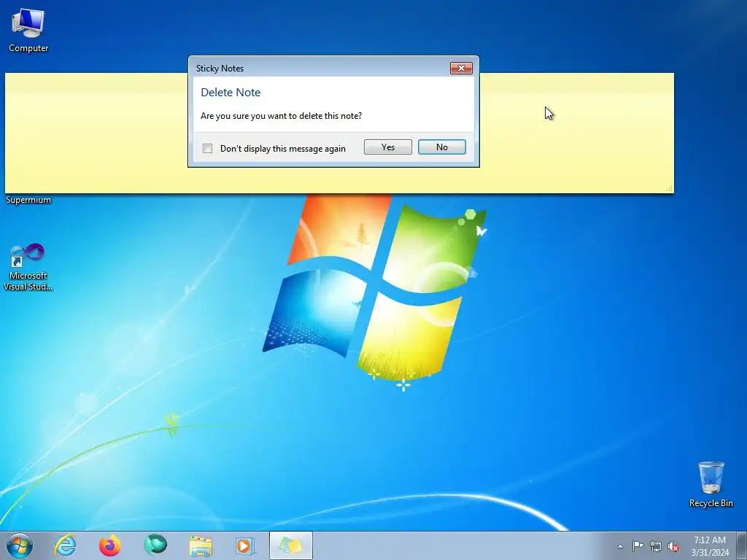This screenshot has height=560, width=747.
Task: Launch Windows Media Player from the taskbar
Action: coord(245,545)
